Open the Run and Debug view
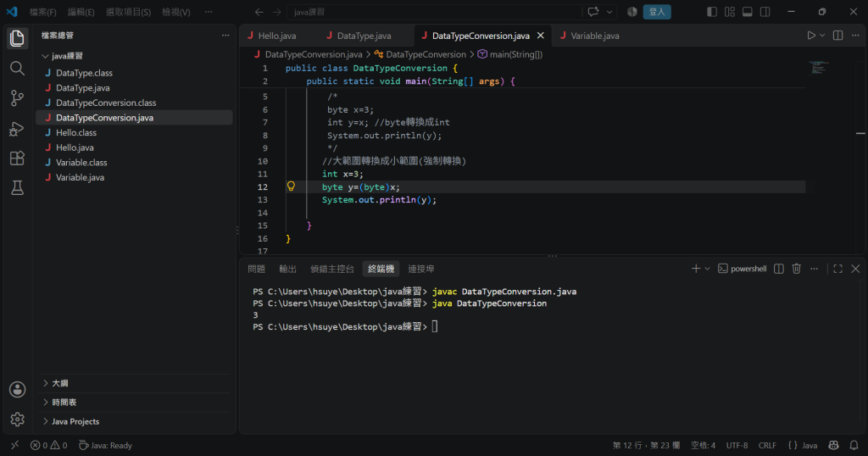 click(x=17, y=128)
